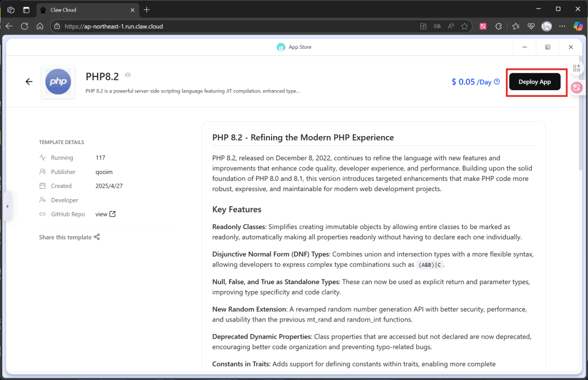The width and height of the screenshot is (588, 380).
Task: Click the small badge icon next to PHP8.2
Action: (128, 75)
